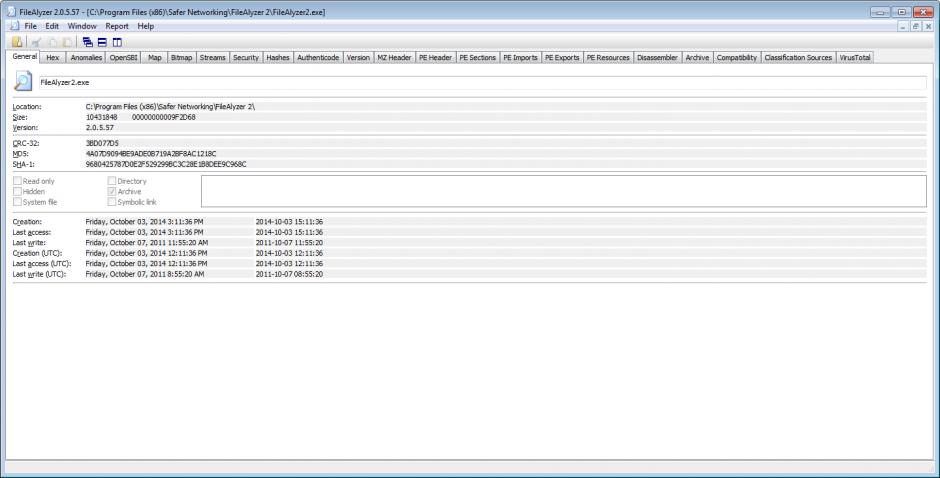Click the CRC-32 value 3BD077D5

tap(103, 143)
